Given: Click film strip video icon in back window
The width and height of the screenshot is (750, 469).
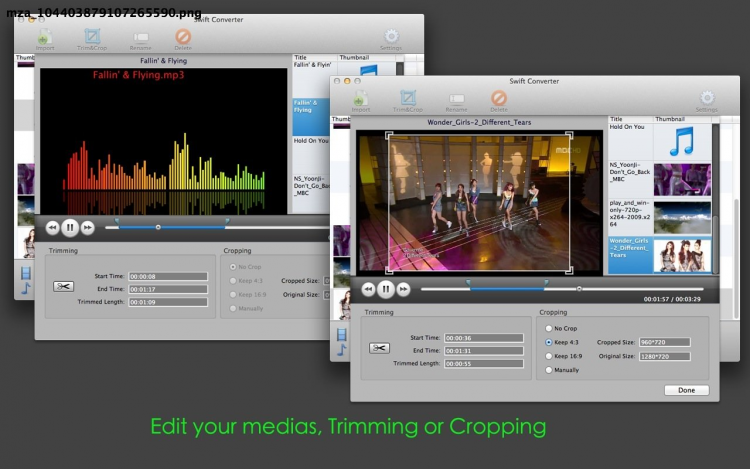Looking at the screenshot, I should pos(26,273).
